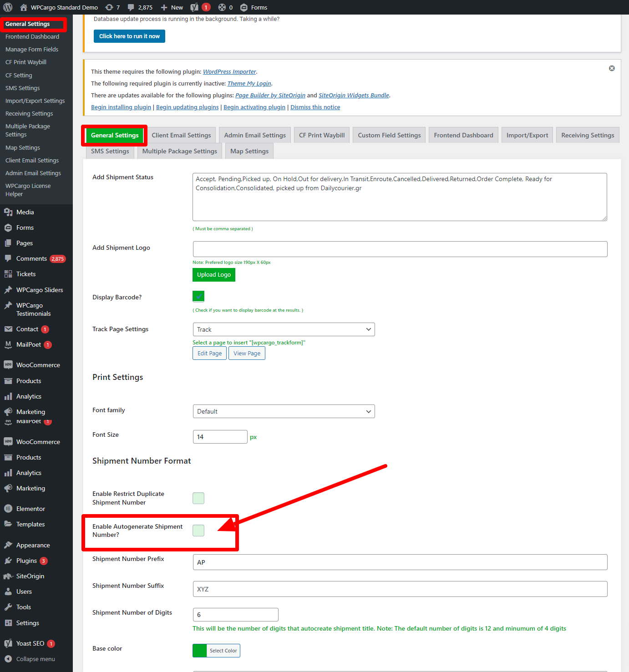The image size is (629, 672).
Task: Click the SiteOrigin icon in the sidebar
Action: (x=8, y=576)
